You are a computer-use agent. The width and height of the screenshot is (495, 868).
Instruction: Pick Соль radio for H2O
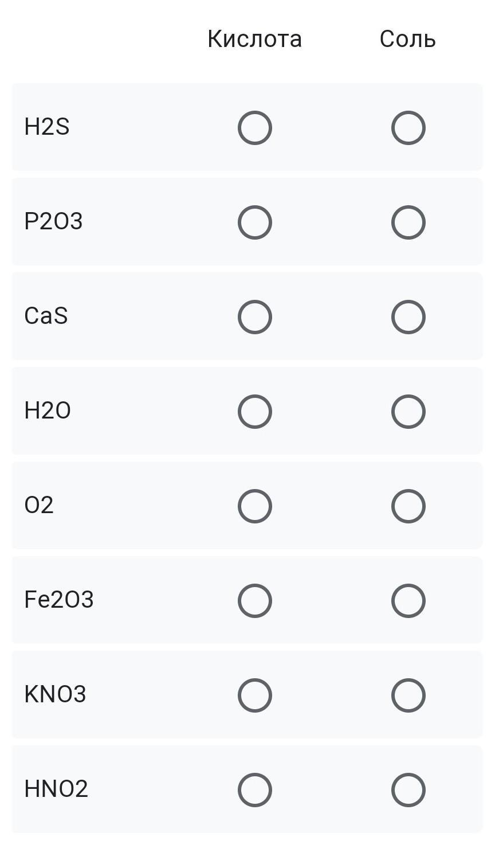[408, 411]
